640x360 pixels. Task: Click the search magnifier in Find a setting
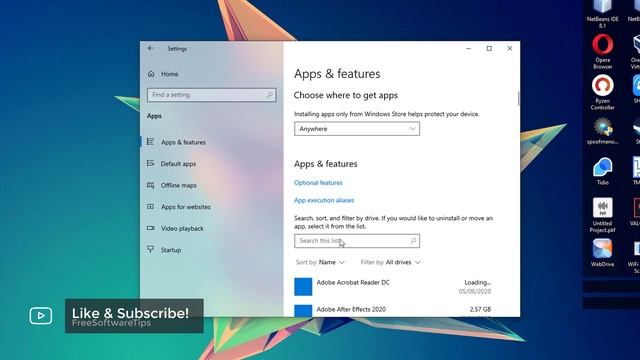pos(269,95)
